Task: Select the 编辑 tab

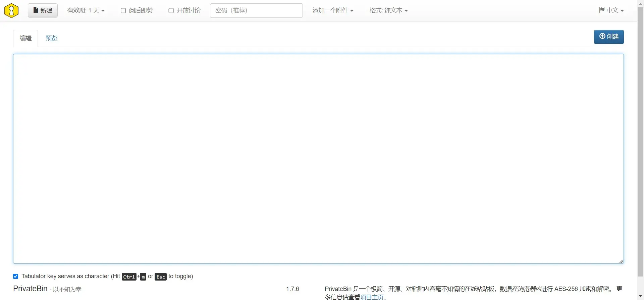Action: tap(25, 38)
